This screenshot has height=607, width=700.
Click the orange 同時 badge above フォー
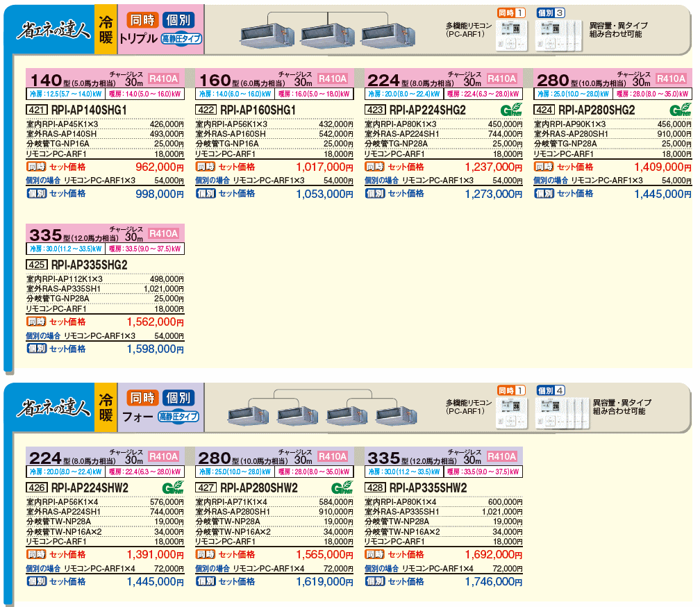[x=142, y=398]
